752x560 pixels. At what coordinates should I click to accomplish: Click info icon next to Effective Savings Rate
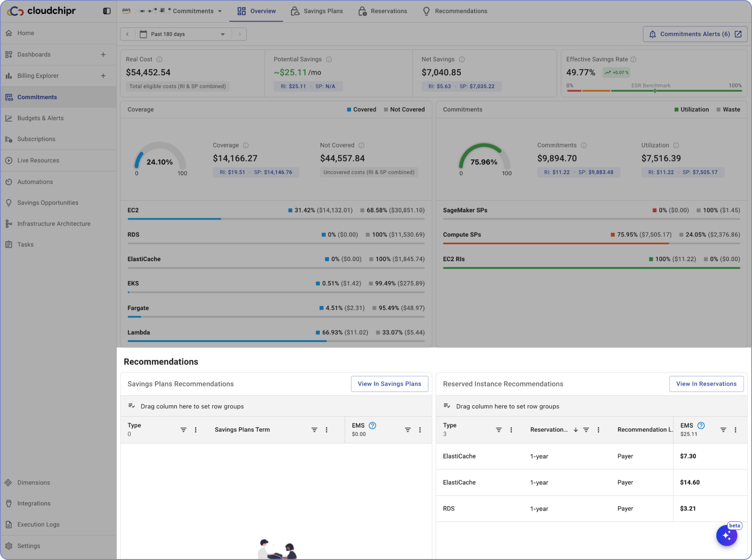coord(634,59)
